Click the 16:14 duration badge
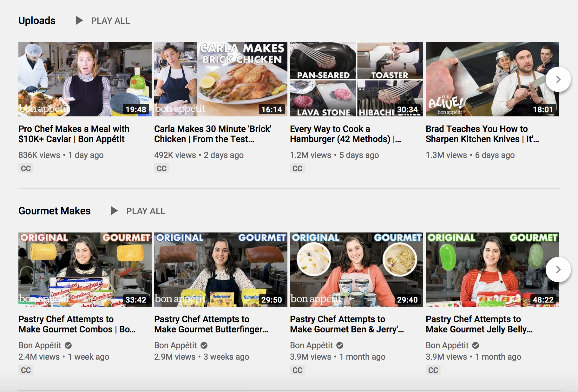The height and width of the screenshot is (392, 578). pos(272,109)
